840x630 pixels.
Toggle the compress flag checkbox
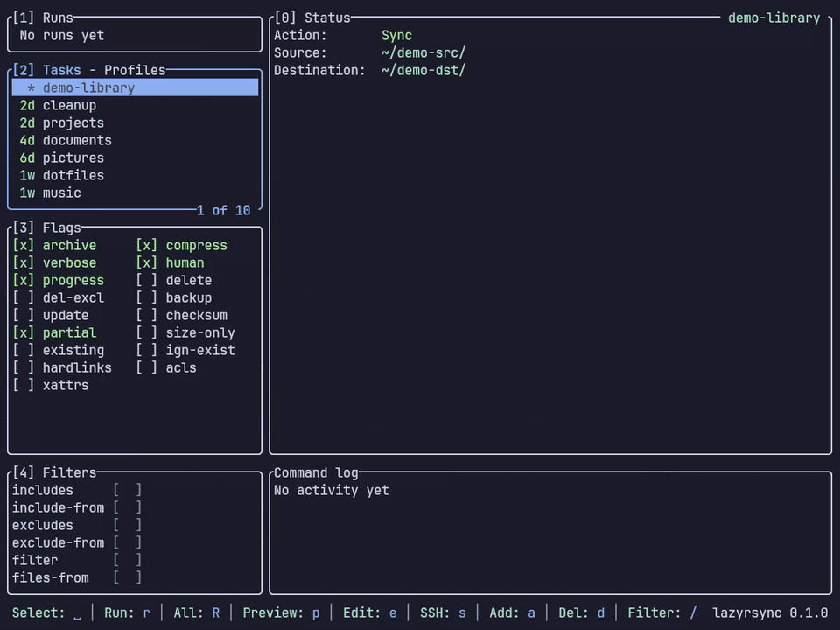147,245
